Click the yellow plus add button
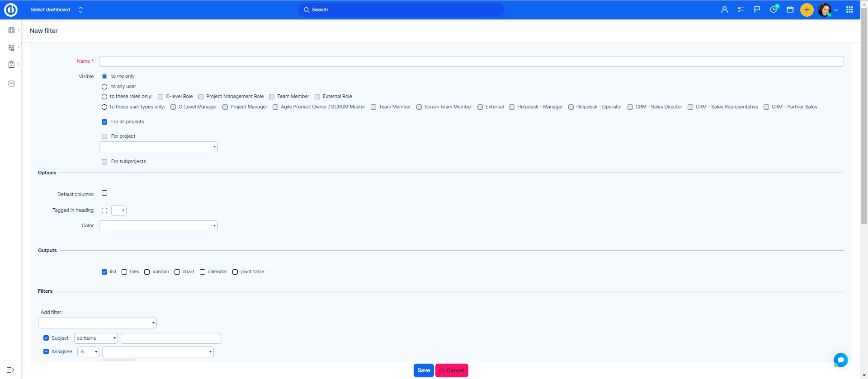The width and height of the screenshot is (868, 379). [807, 9]
